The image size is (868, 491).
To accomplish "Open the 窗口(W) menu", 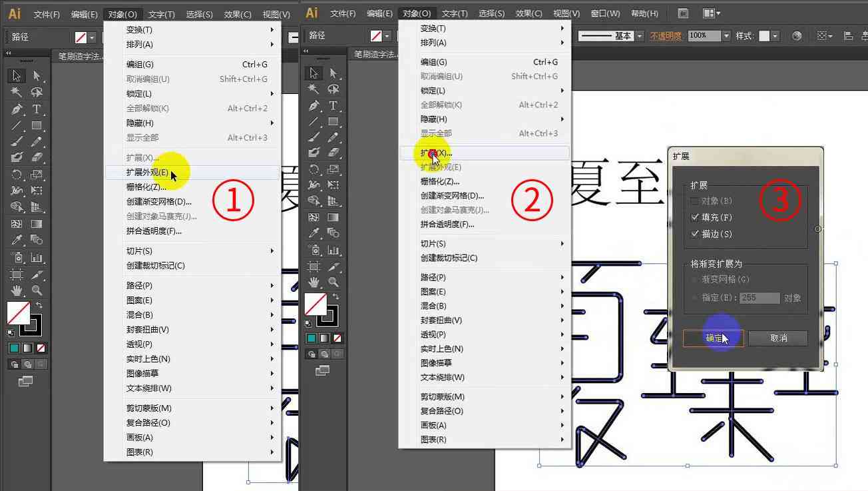I will [605, 13].
